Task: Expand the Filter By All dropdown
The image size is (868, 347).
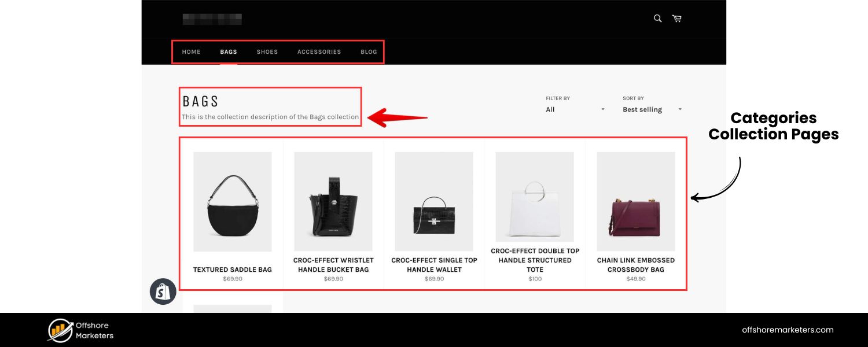Action: (x=575, y=109)
